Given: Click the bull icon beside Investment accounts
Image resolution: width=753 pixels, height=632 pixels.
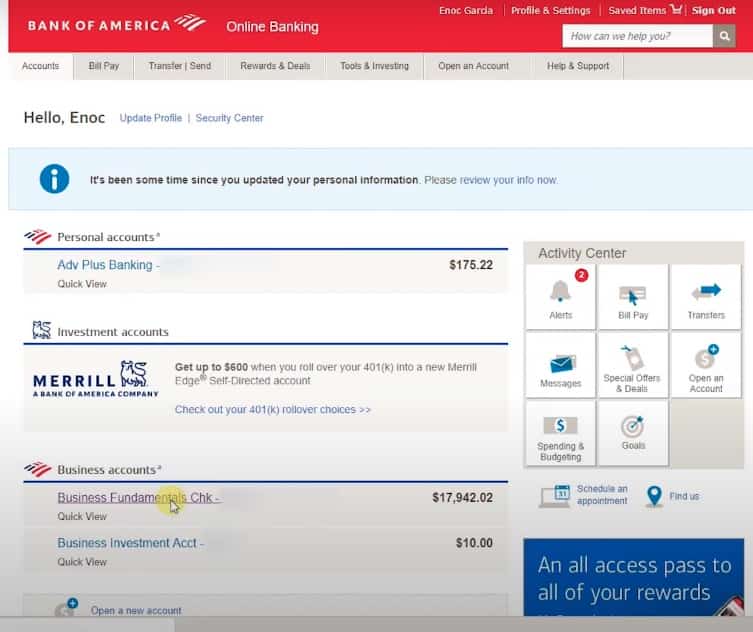Looking at the screenshot, I should coord(41,330).
